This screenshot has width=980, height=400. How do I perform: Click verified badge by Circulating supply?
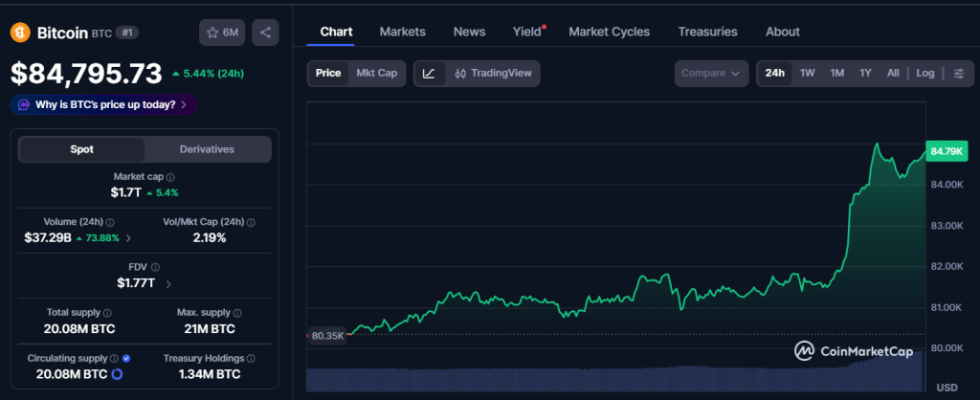pos(126,359)
